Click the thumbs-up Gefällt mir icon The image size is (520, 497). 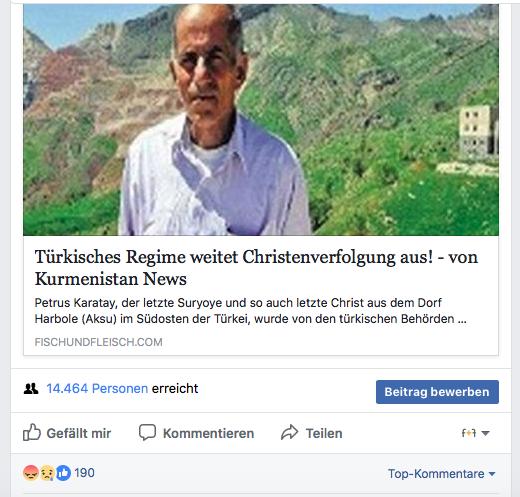point(32,432)
